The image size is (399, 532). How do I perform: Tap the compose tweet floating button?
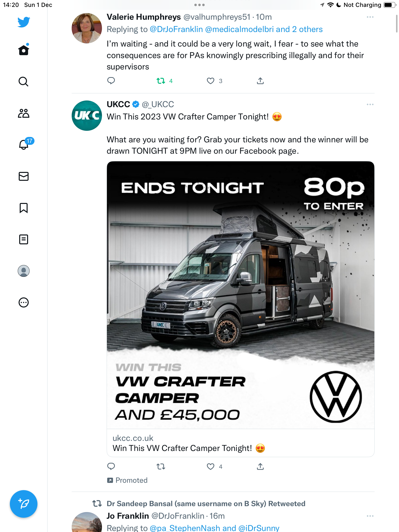click(24, 504)
